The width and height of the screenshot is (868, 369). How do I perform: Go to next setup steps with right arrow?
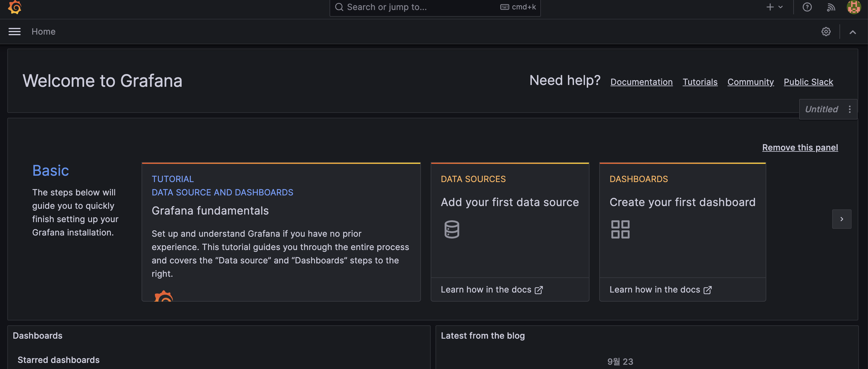(841, 219)
